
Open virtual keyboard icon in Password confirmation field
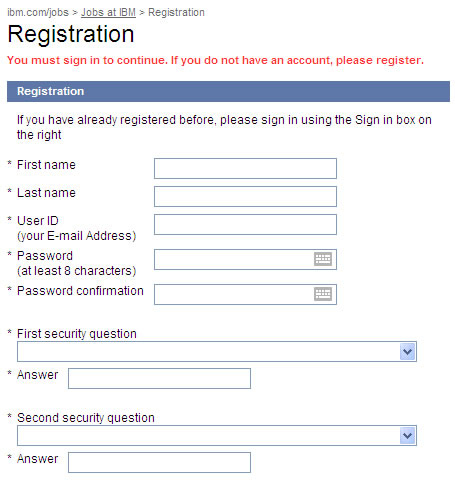pyautogui.click(x=323, y=294)
